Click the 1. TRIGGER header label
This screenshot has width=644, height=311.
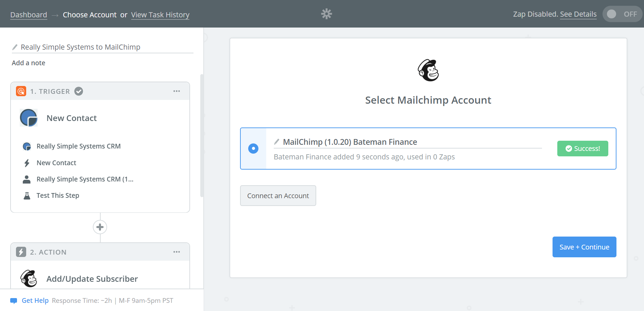(50, 91)
